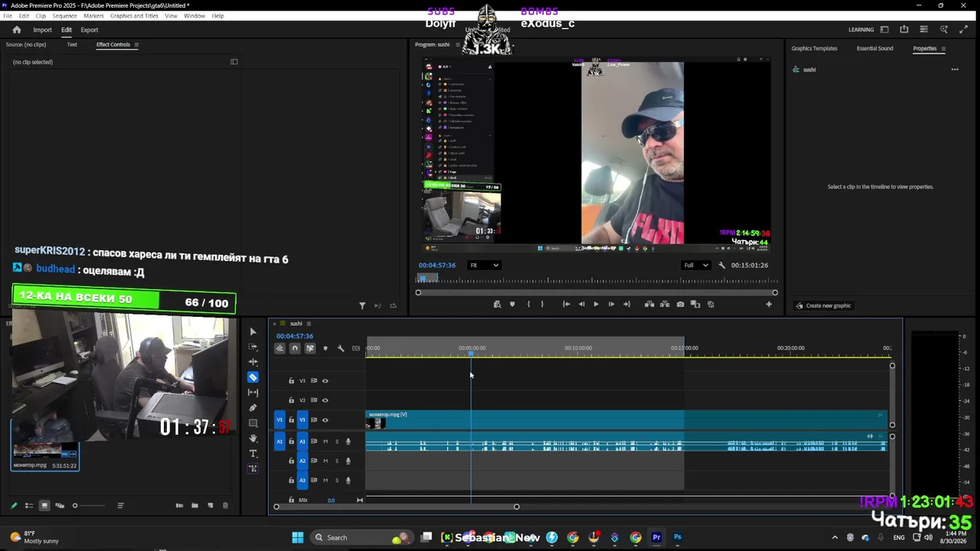Open Program monitor settings wrench
The height and width of the screenshot is (551, 980).
tap(721, 266)
